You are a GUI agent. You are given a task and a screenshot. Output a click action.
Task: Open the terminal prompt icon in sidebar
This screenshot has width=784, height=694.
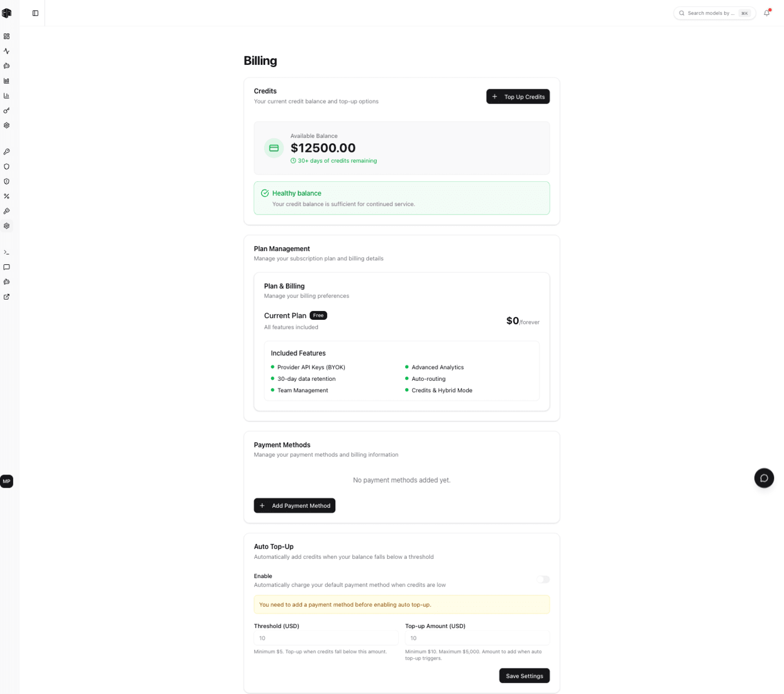tap(7, 252)
